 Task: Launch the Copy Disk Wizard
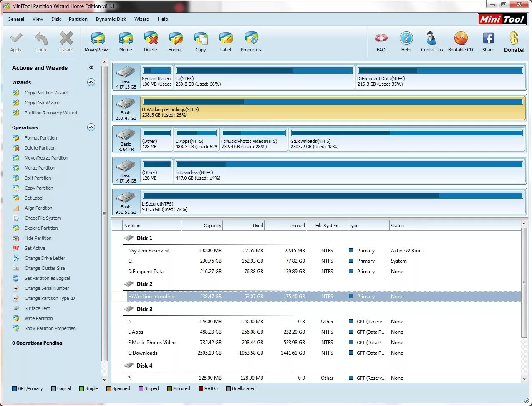point(42,103)
